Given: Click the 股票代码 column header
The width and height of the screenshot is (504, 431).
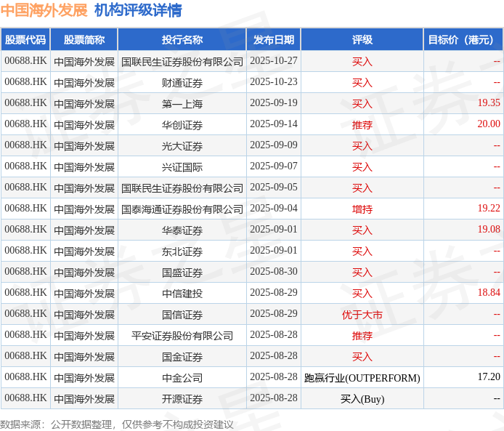Looking at the screenshot, I should 25,39.
